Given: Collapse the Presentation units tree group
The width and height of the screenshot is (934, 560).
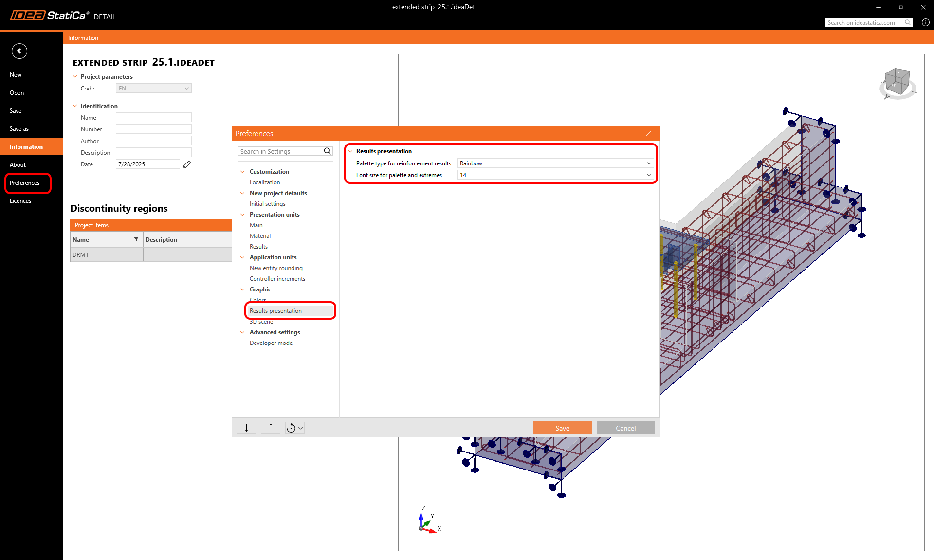Looking at the screenshot, I should pos(242,215).
